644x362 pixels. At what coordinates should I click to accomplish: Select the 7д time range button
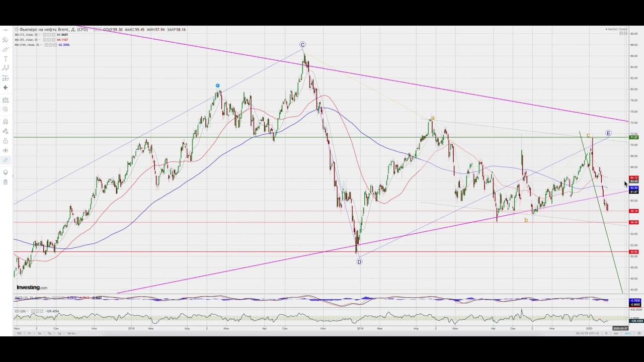[49, 333]
